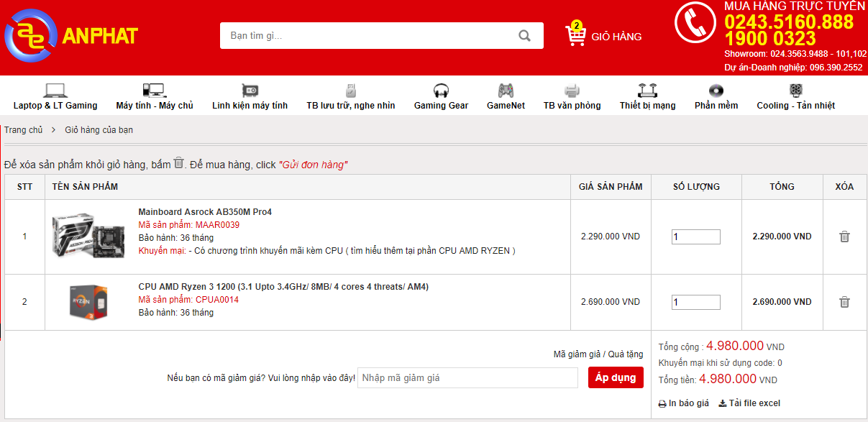Go to the Trang chủ breadcrumb
868x422 pixels.
(x=24, y=130)
